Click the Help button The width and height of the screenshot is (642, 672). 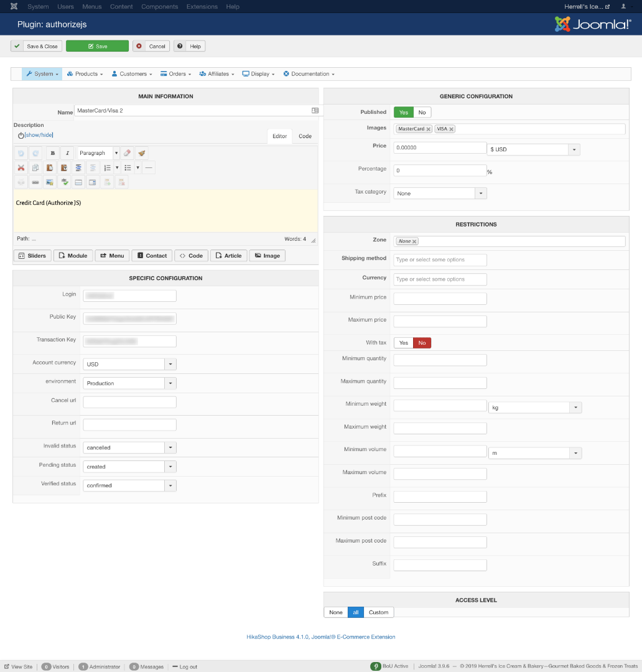click(190, 46)
